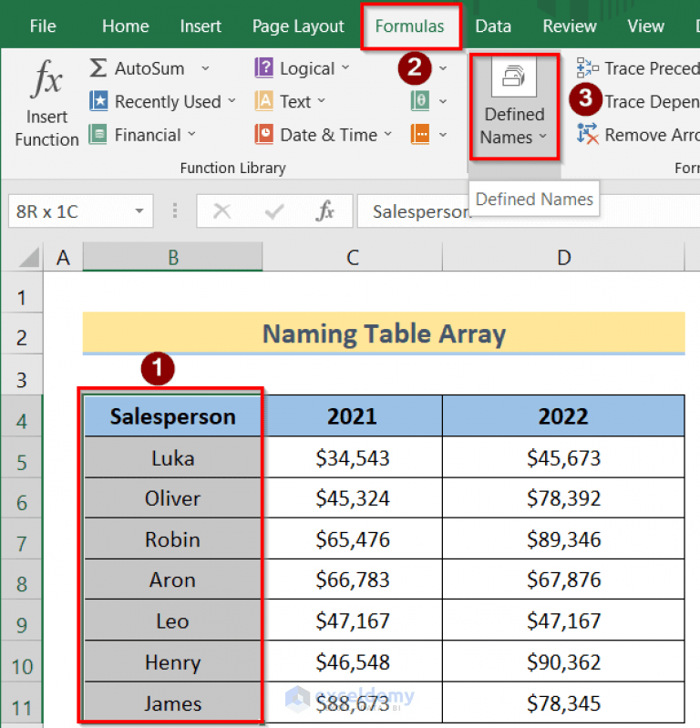700x728 pixels.
Task: Switch to the View tab
Action: click(645, 26)
